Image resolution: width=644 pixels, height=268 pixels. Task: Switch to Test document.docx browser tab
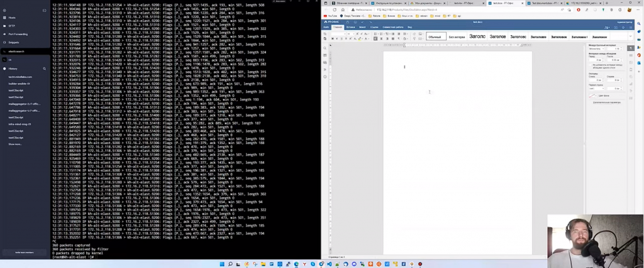544,3
